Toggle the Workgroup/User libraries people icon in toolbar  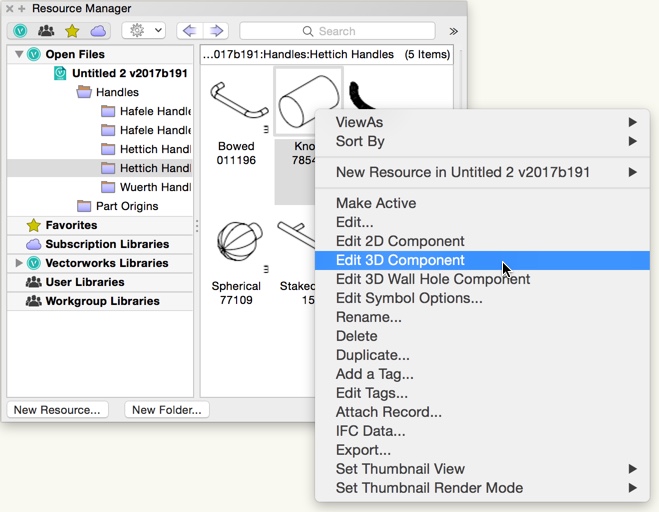tap(46, 31)
